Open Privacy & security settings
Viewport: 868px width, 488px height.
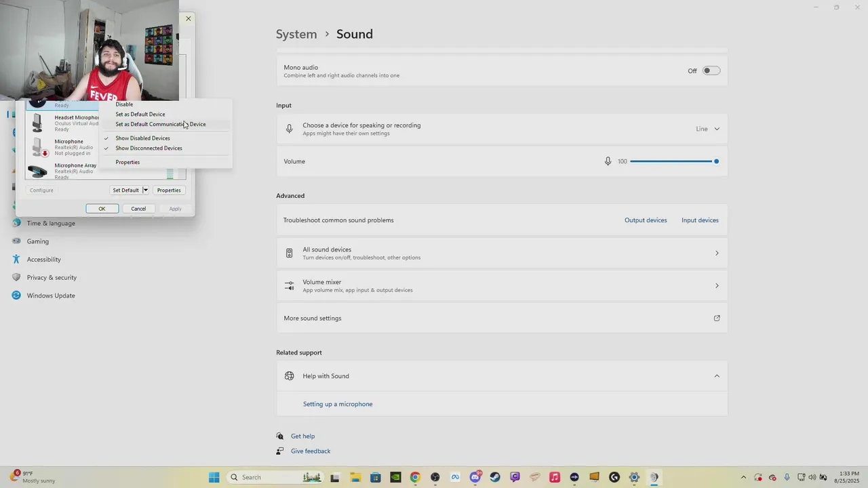52,278
